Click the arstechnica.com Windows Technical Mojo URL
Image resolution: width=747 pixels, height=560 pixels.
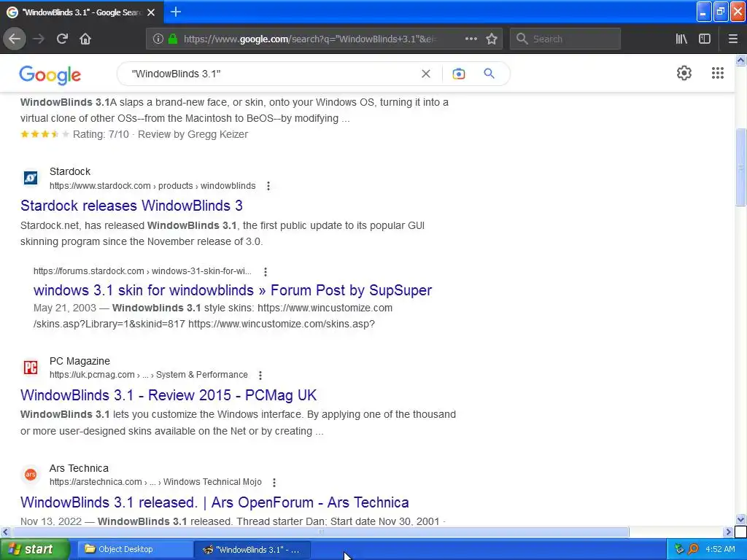[155, 482]
